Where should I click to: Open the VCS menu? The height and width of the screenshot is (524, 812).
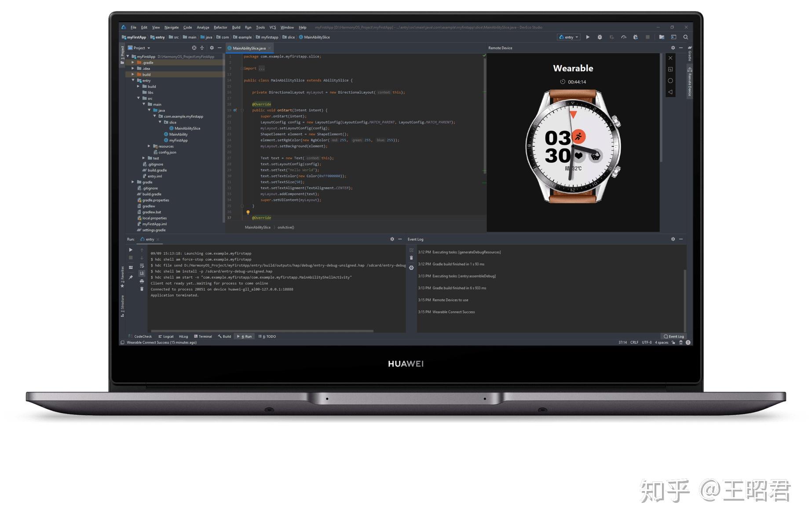(273, 27)
